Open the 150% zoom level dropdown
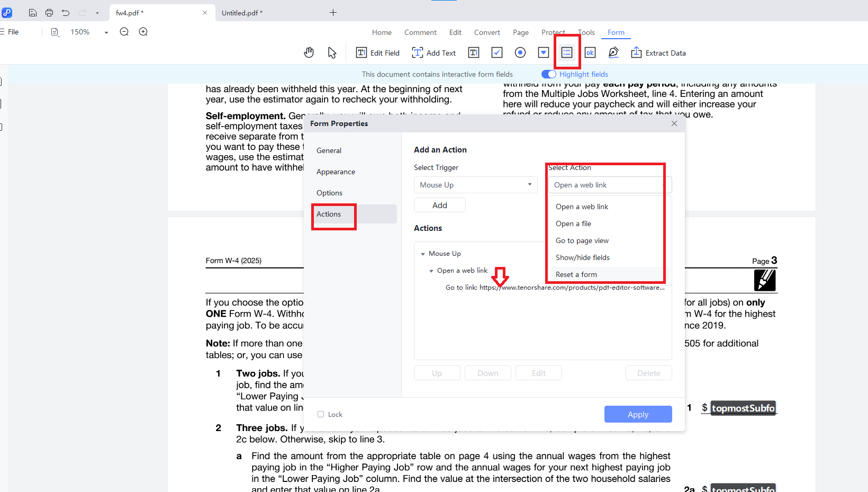This screenshot has height=492, width=868. pos(106,32)
